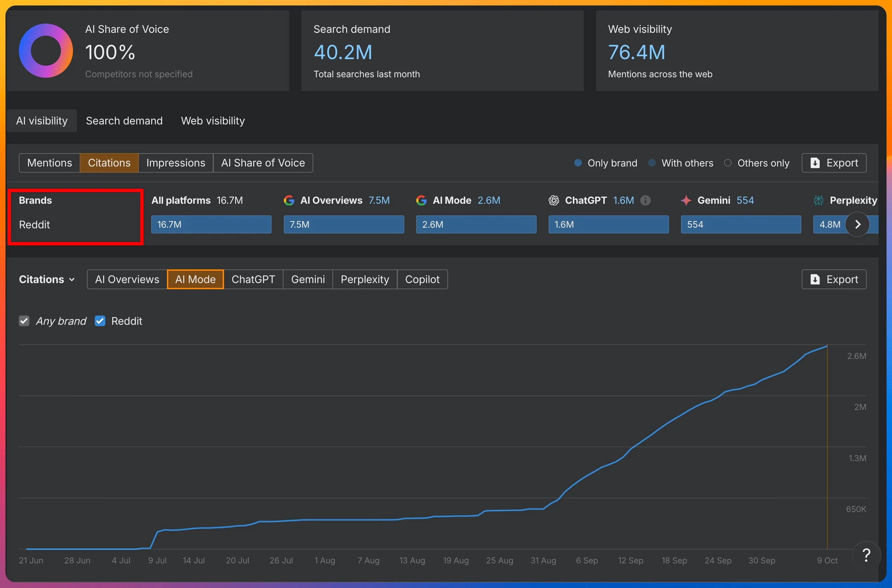892x588 pixels.
Task: Open the Citations dropdown above the chart
Action: [x=47, y=279]
